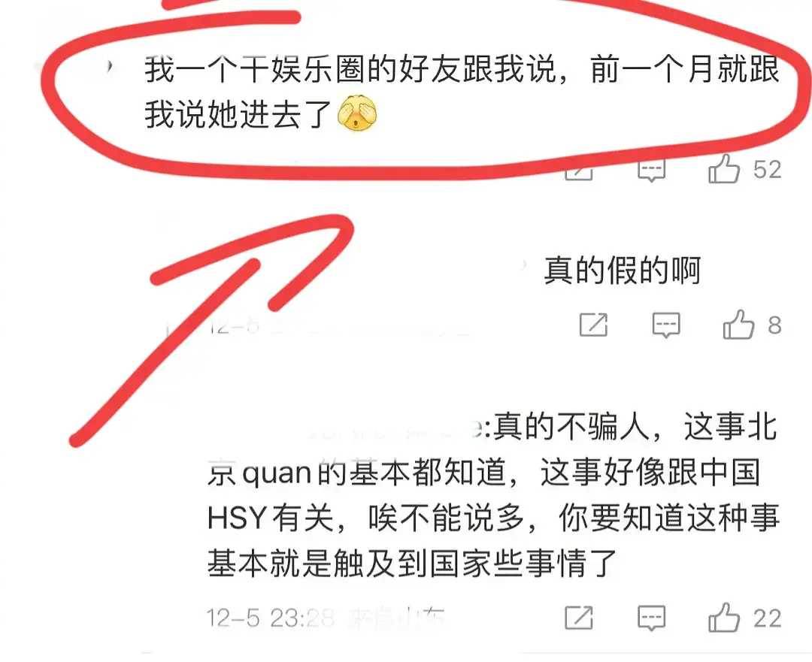
Task: Like the comment showing 52 likes
Action: click(723, 169)
